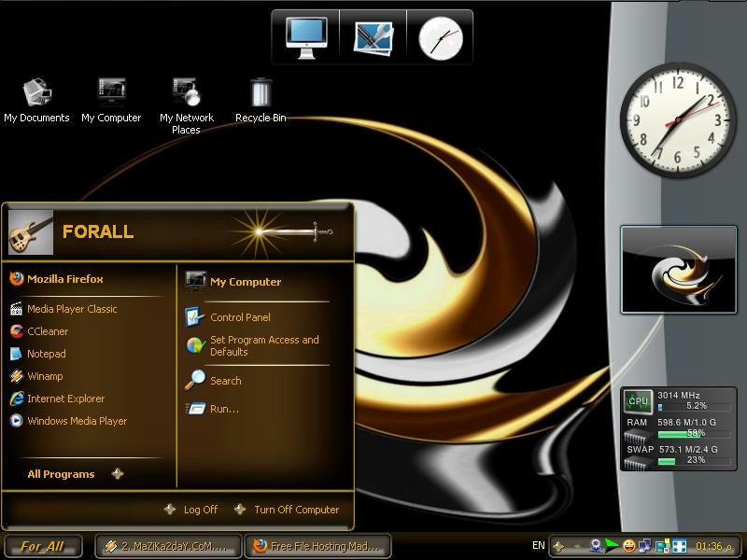Click the taskbar clock showing 01:36
Screen dimensions: 747x560
click(712, 546)
